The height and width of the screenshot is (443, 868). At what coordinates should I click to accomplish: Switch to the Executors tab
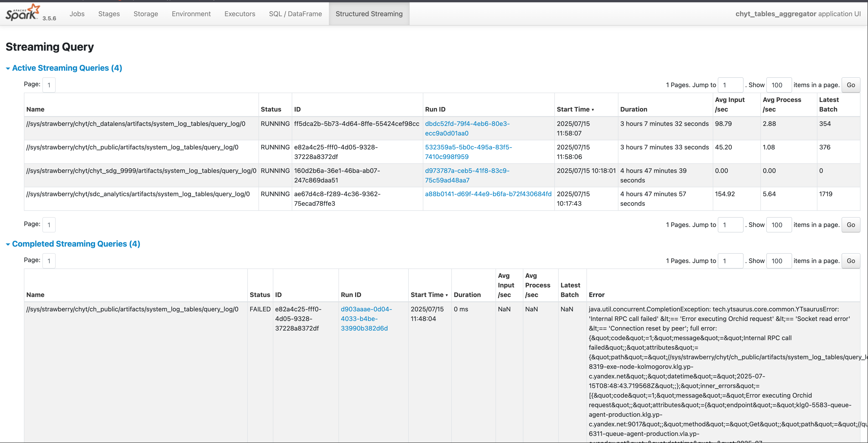click(240, 14)
